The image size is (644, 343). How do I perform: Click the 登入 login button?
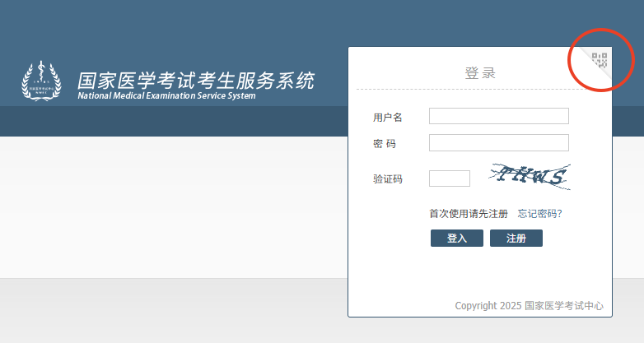click(x=457, y=238)
